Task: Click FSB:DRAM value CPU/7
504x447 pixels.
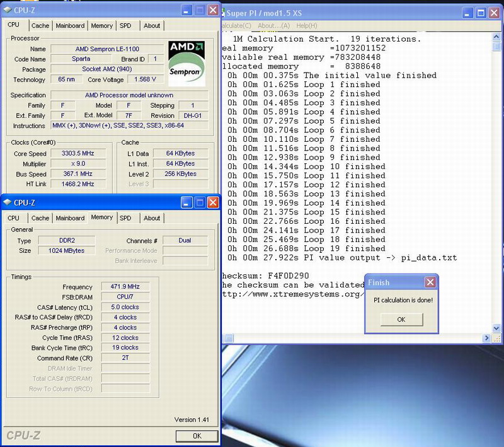Action: tap(125, 297)
